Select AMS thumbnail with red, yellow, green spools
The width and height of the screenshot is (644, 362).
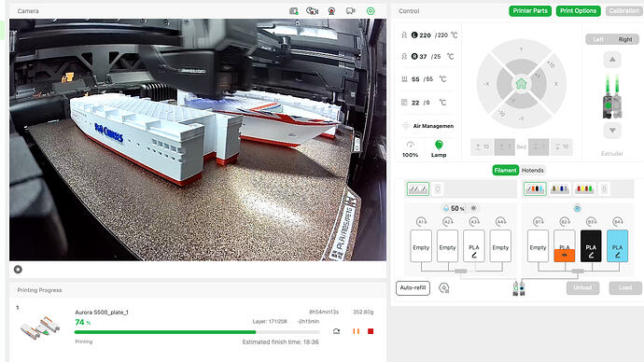584,189
